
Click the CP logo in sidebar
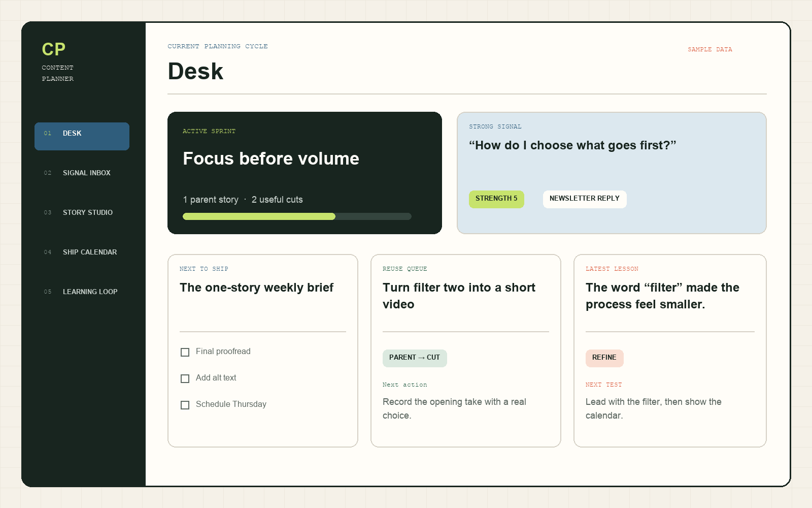pos(53,49)
